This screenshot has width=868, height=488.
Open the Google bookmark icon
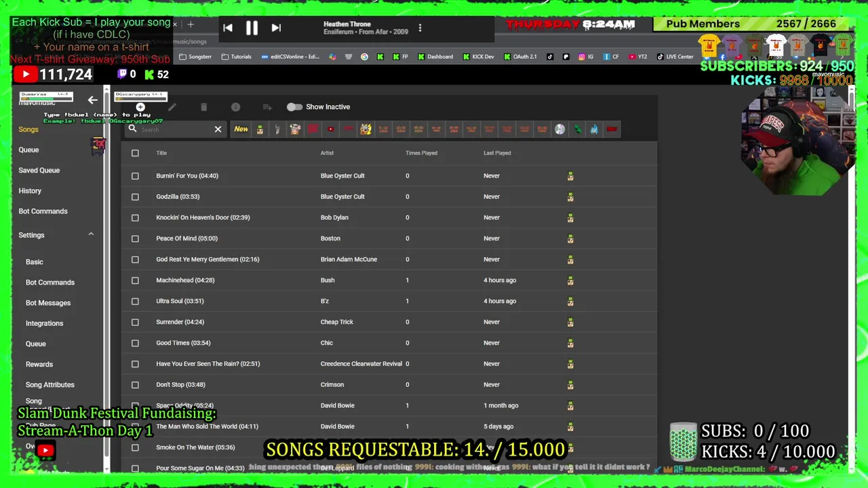click(364, 57)
